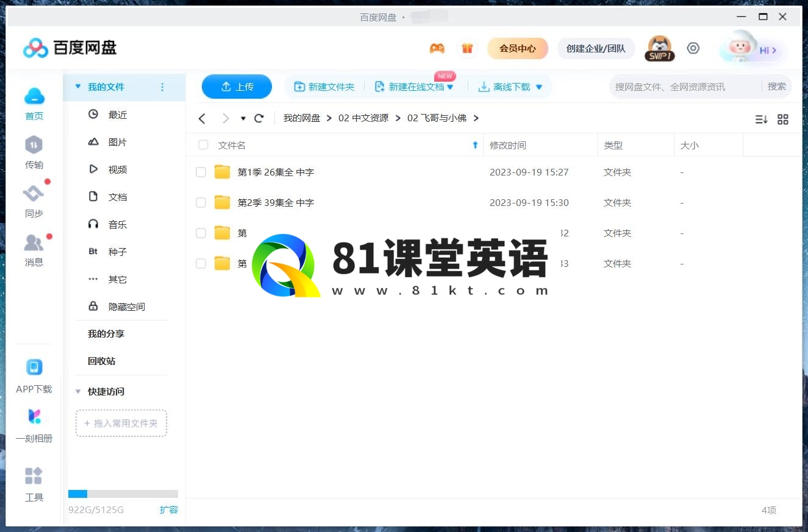Click the 拖入常用文件夹 drop area
The image size is (808, 532).
121,423
